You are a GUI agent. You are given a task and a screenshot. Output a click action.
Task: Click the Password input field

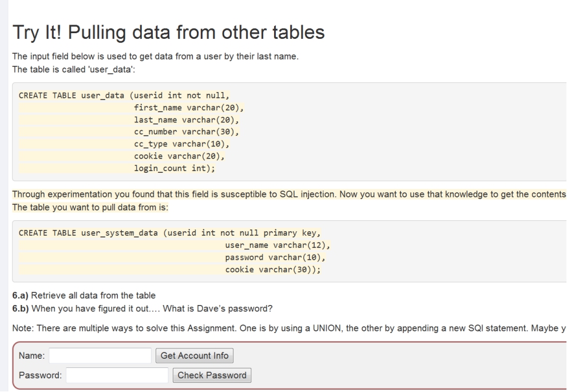[117, 375]
